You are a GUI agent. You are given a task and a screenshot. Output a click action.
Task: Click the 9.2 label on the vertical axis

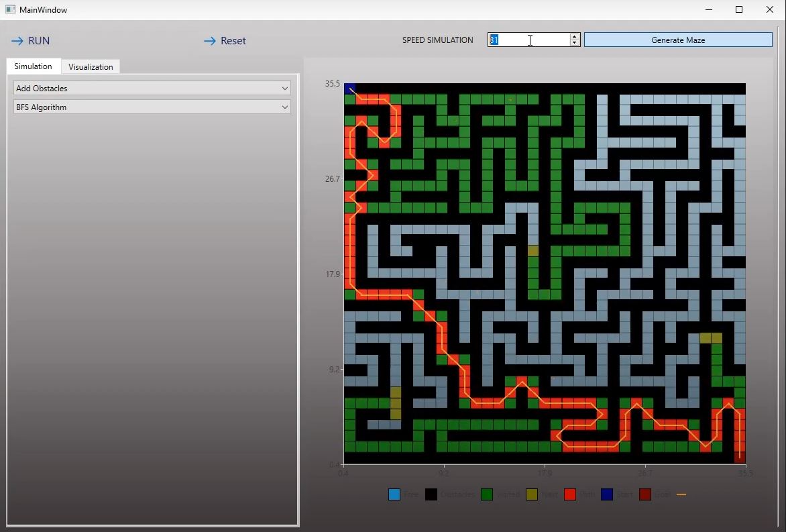click(335, 370)
